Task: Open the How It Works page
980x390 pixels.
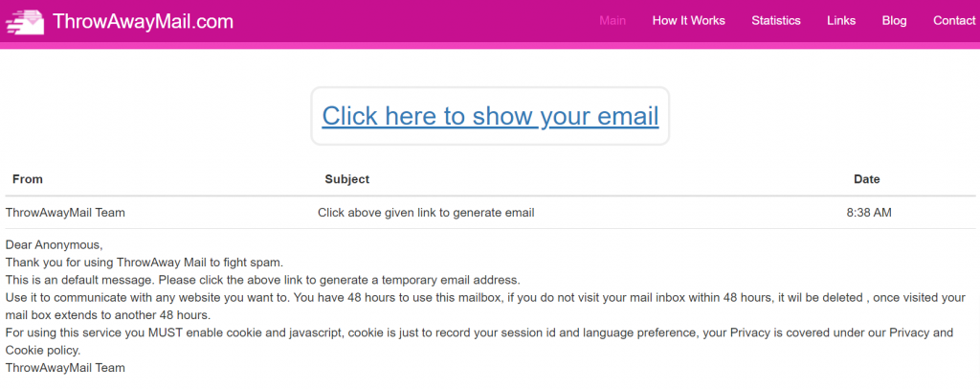Action: coord(689,21)
